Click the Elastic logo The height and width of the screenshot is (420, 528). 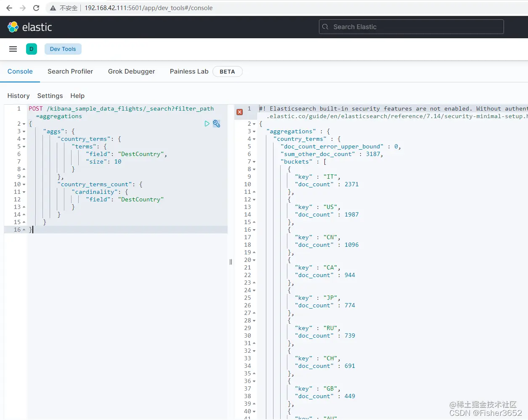[x=29, y=27]
